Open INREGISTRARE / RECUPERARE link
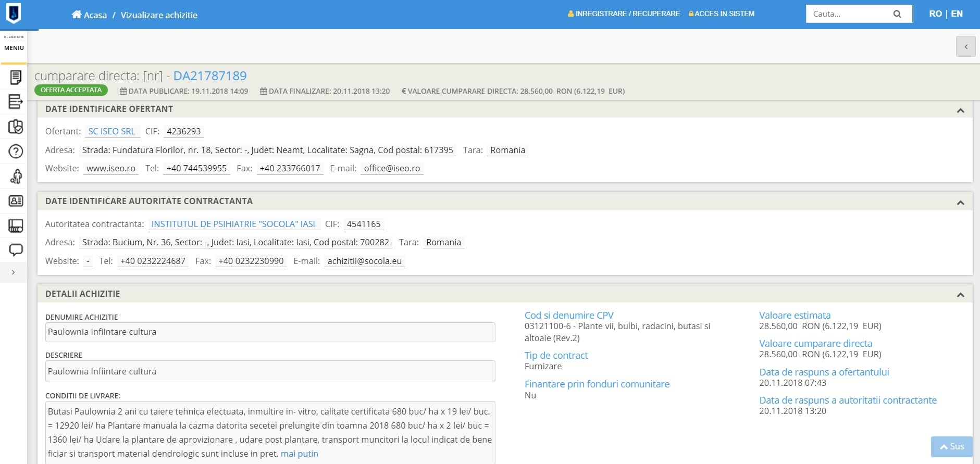This screenshot has height=464, width=980. tap(627, 14)
